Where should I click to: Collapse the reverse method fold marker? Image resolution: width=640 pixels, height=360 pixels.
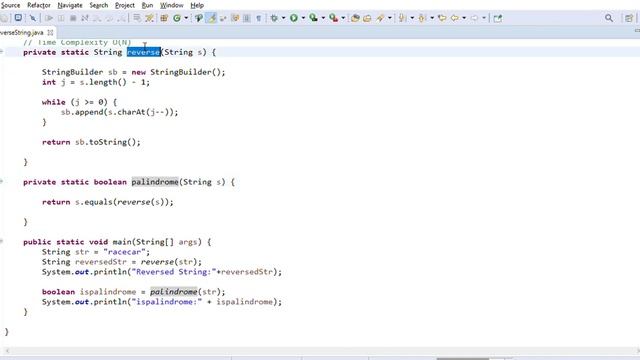(2, 51)
